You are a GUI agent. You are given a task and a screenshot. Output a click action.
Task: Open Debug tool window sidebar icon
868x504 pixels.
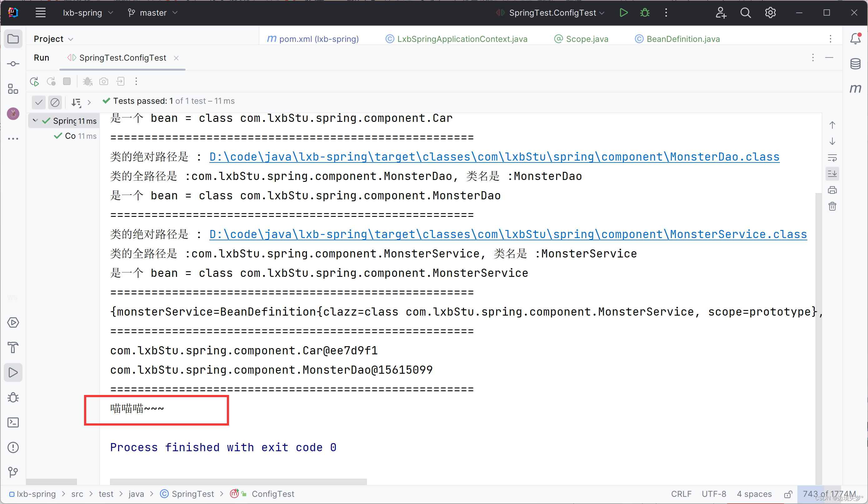[13, 397]
